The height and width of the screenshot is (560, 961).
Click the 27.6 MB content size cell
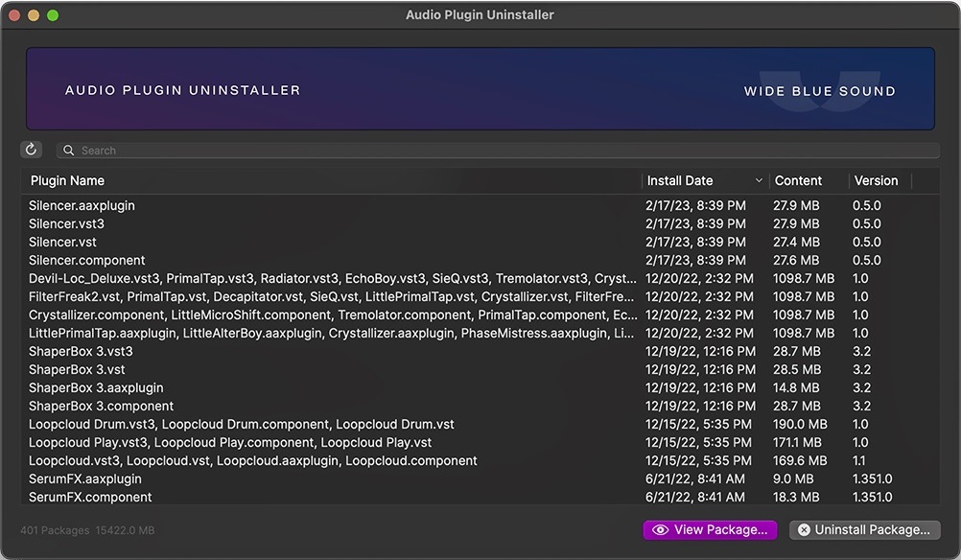pyautogui.click(x=796, y=261)
